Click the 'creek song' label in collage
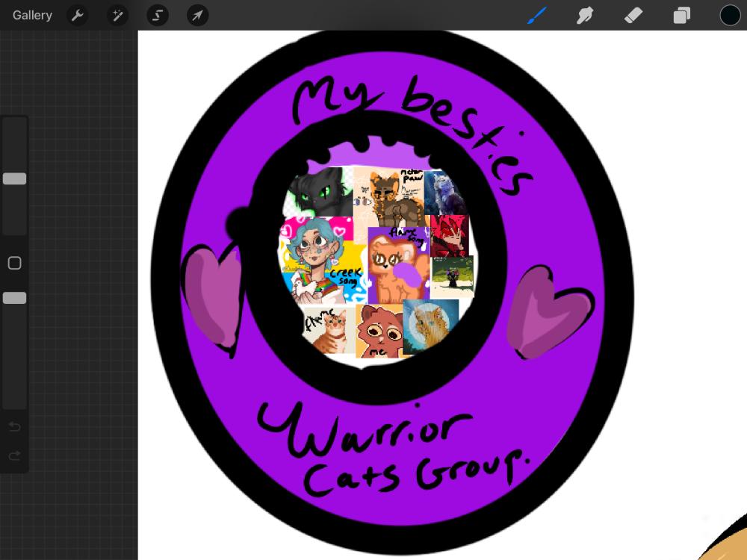The height and width of the screenshot is (560, 747). (x=347, y=277)
